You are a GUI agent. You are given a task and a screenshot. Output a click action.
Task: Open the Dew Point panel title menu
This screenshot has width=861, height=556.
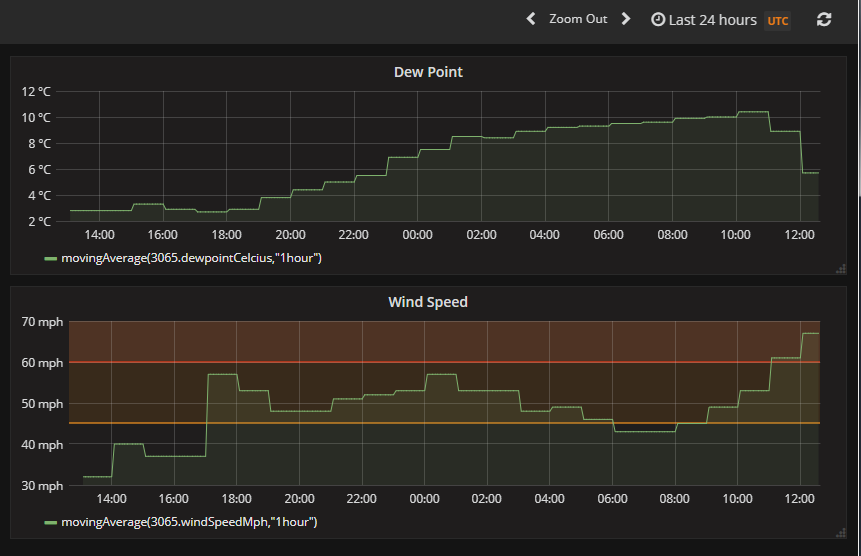click(428, 72)
